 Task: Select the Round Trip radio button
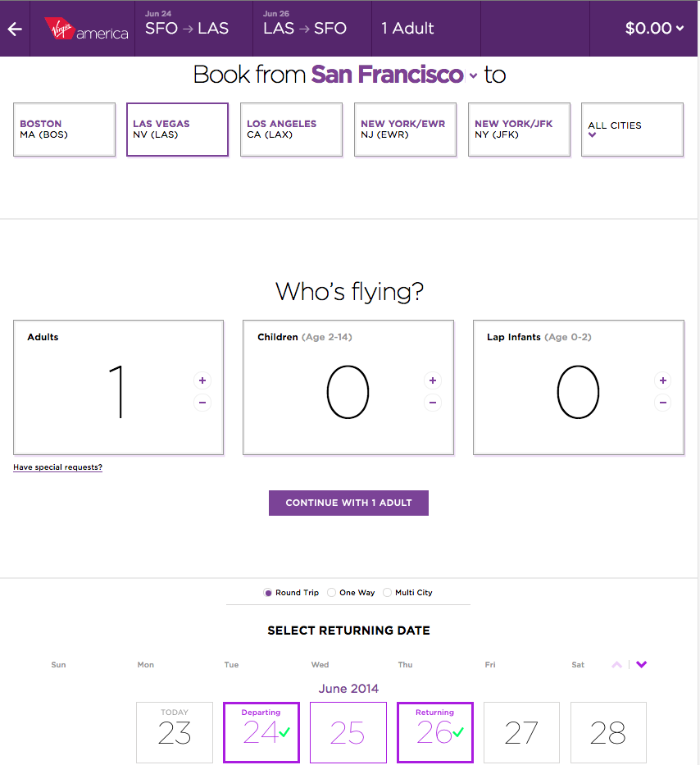tap(267, 593)
